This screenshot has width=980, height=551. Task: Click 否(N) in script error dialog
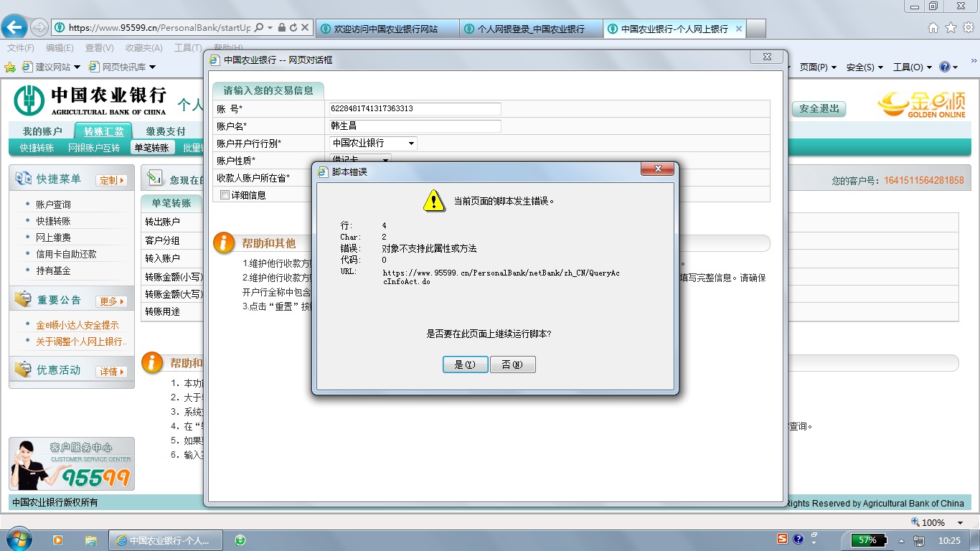(x=513, y=364)
